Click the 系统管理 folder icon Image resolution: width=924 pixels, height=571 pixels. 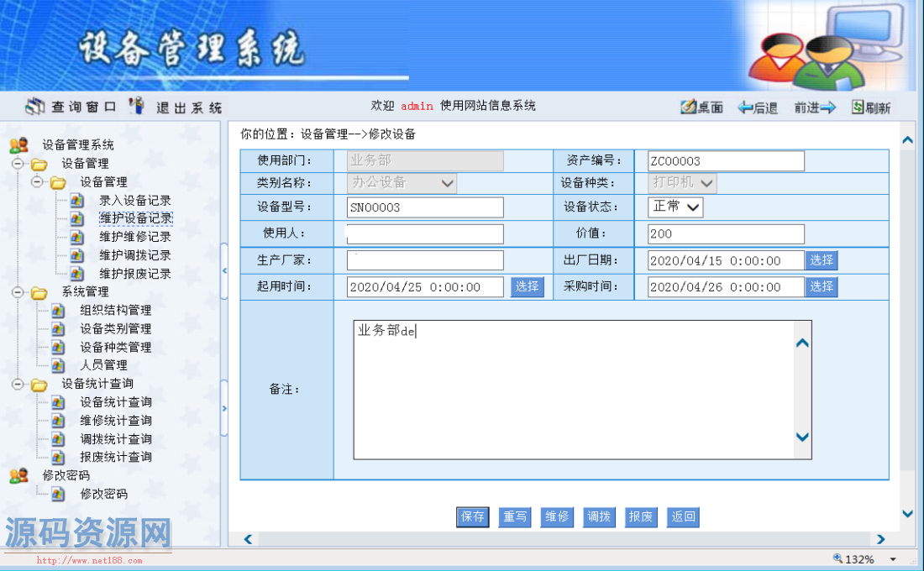[39, 292]
